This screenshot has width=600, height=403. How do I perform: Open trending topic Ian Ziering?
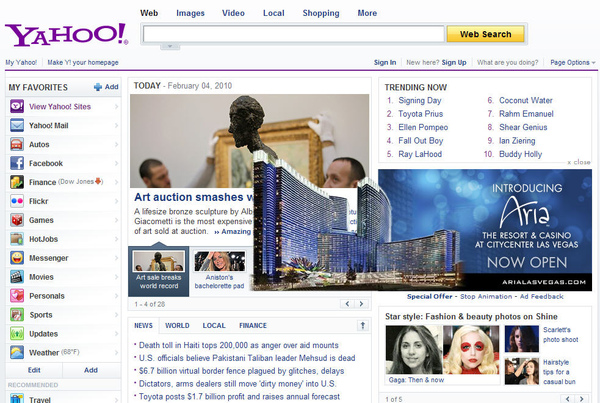click(517, 141)
